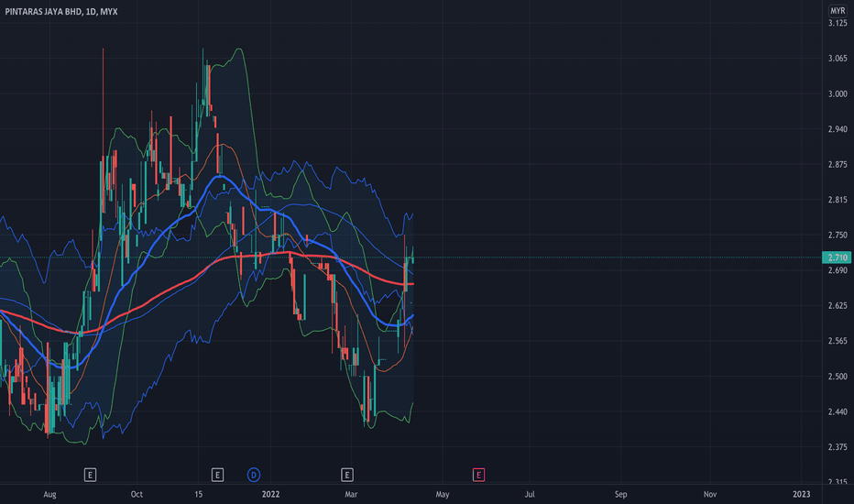Select the current price label 2.710
This screenshot has height=504, width=854.
[x=837, y=257]
